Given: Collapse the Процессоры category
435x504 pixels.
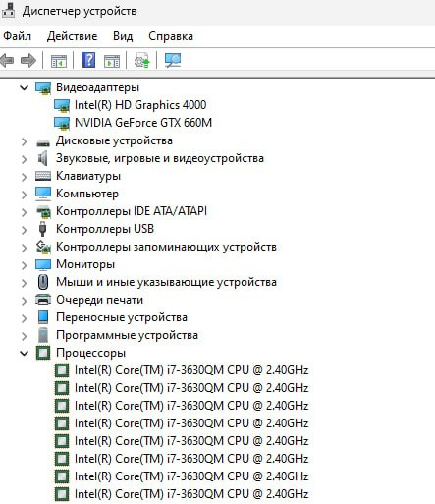Looking at the screenshot, I should (x=24, y=353).
